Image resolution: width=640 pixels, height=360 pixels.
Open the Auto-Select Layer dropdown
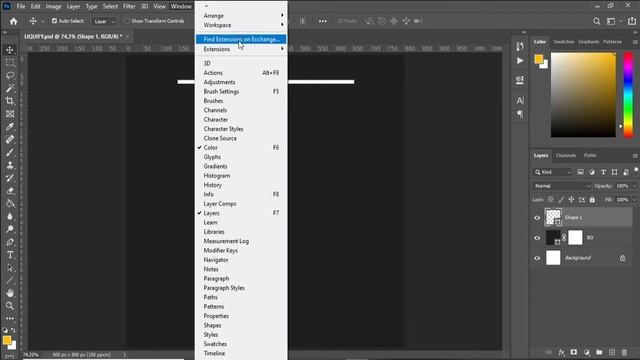point(104,21)
